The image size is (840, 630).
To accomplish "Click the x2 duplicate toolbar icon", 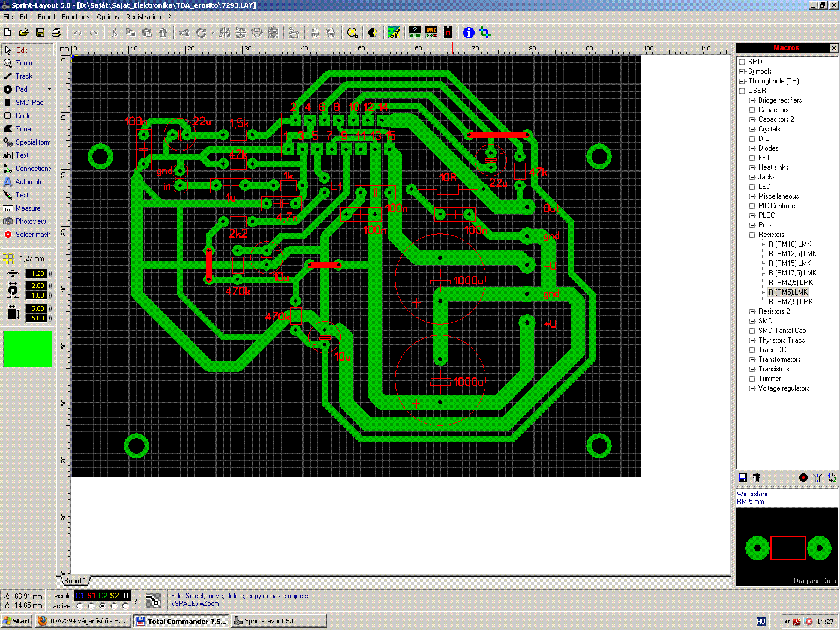I will 184,32.
